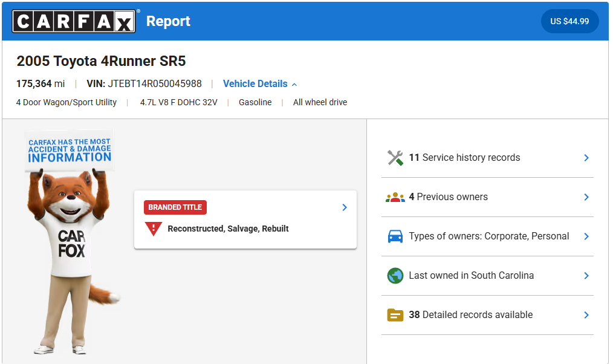Open the branded title card arrow
Viewport: 613px width, 364px height.
(345, 207)
